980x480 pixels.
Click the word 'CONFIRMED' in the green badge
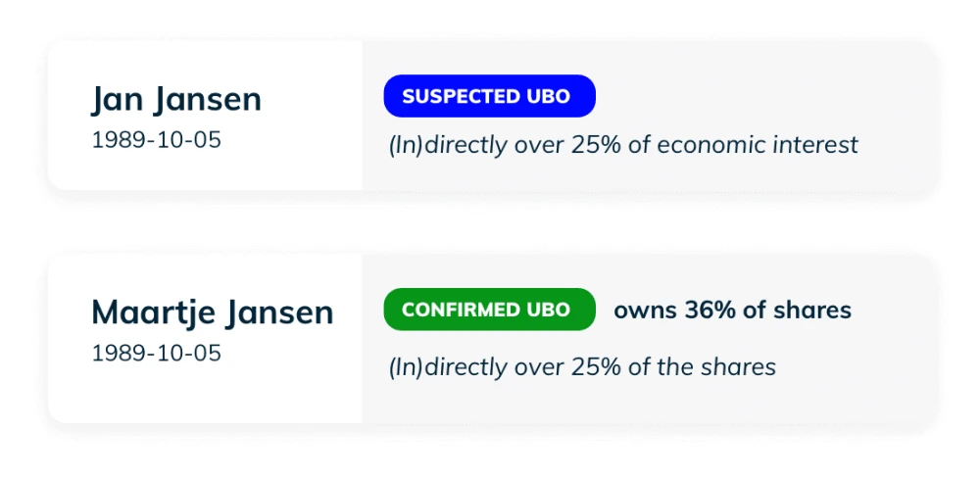click(x=460, y=310)
